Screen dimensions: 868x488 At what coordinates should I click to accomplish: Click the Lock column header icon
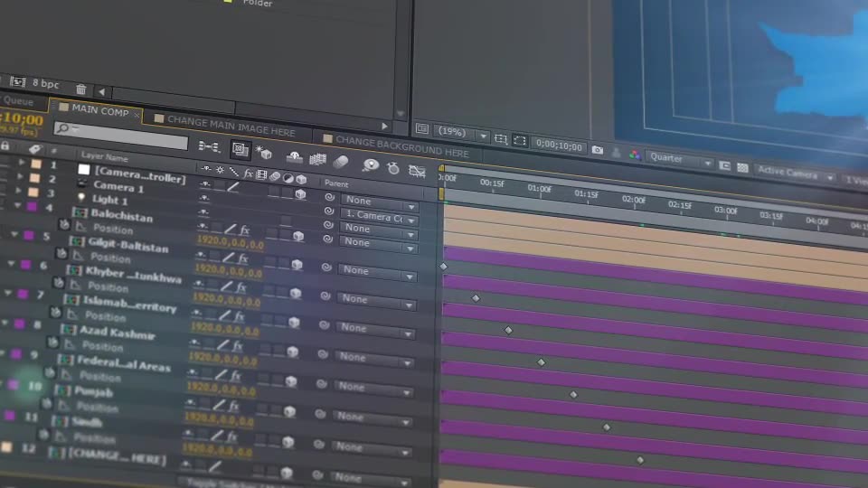5,146
